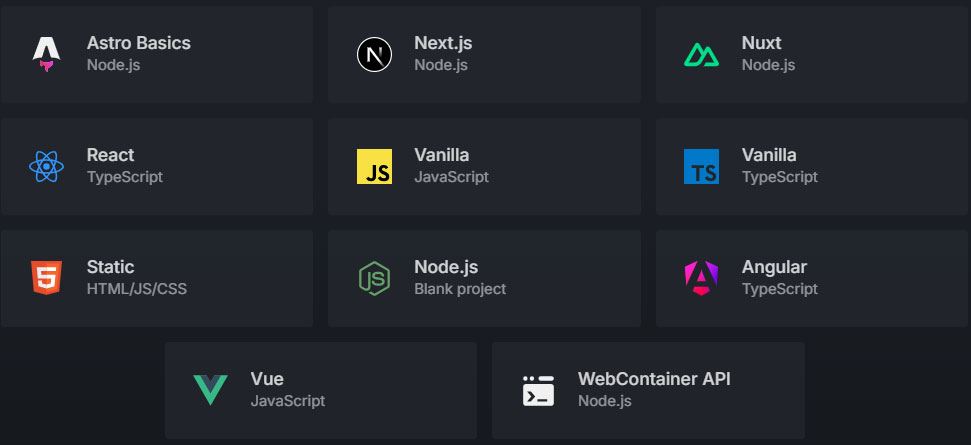Launch the WebContainer API template title
The width and height of the screenshot is (971, 445).
654,379
